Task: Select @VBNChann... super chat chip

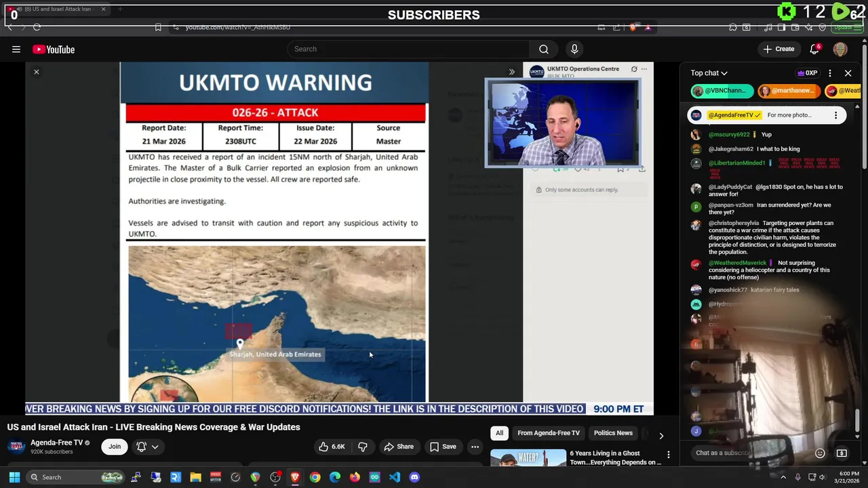Action: point(722,91)
